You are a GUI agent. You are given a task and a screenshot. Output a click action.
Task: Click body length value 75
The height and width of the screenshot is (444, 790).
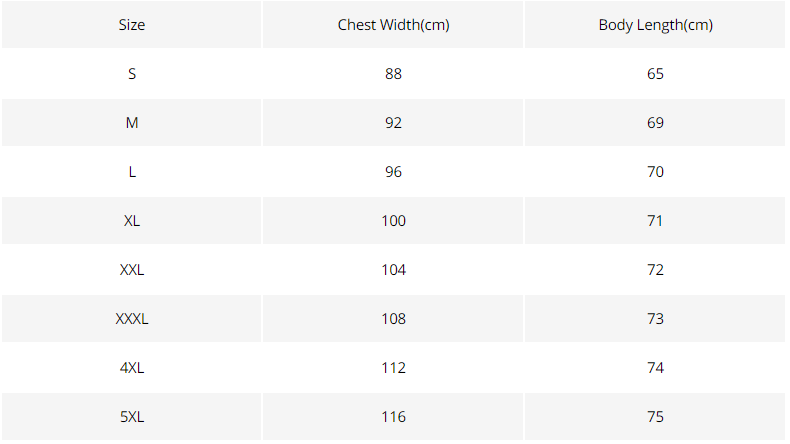pos(655,416)
